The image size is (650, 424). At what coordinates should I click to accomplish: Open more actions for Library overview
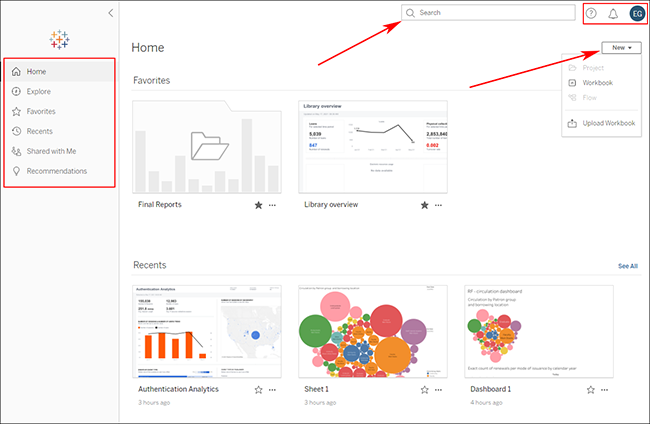click(x=438, y=205)
